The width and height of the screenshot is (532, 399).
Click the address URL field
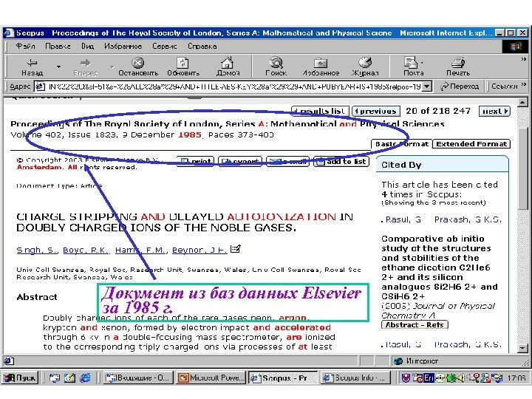tap(234, 86)
